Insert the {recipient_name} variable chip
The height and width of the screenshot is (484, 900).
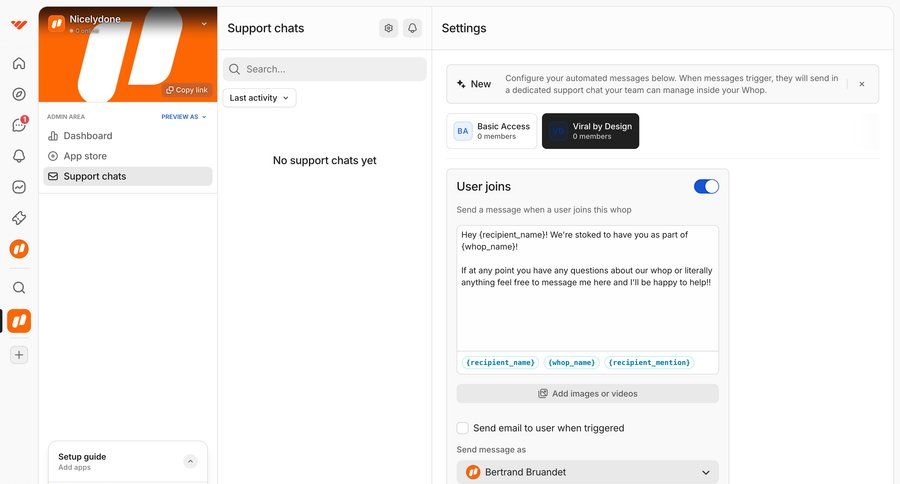point(501,362)
